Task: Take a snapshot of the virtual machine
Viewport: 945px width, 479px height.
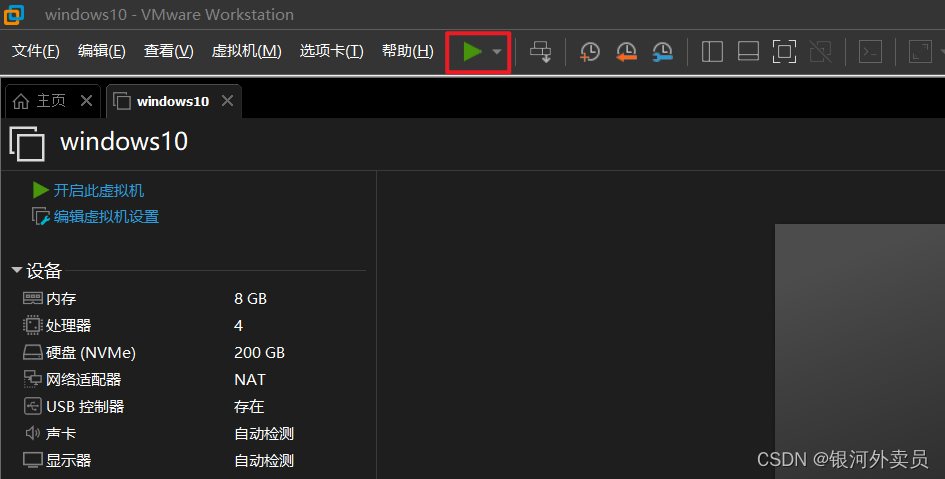Action: point(589,52)
